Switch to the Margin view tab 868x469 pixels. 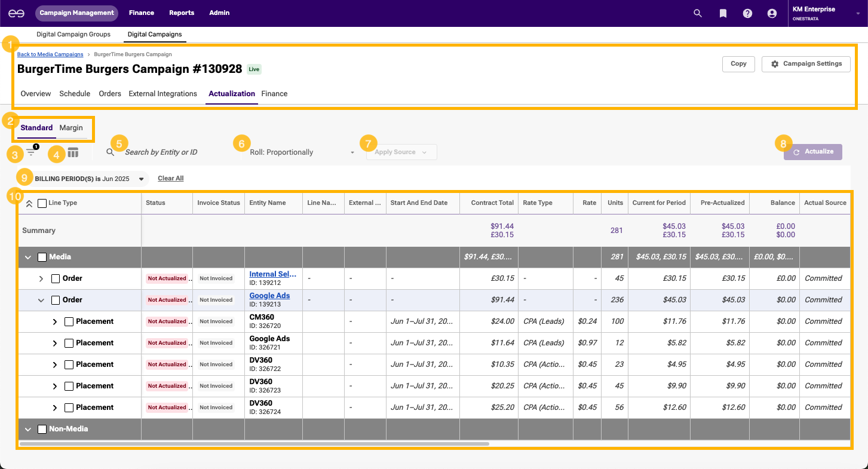pos(71,128)
